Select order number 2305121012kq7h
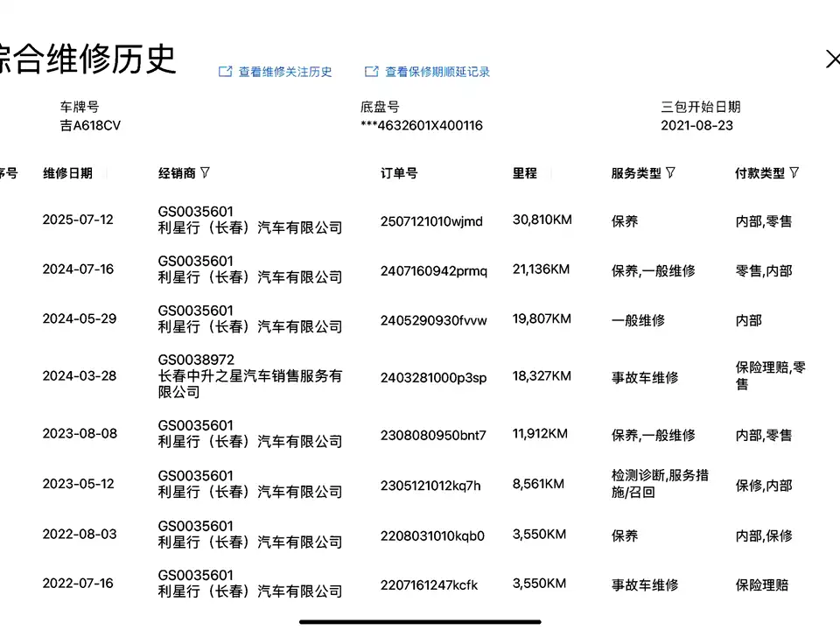The image size is (840, 630). 430,486
